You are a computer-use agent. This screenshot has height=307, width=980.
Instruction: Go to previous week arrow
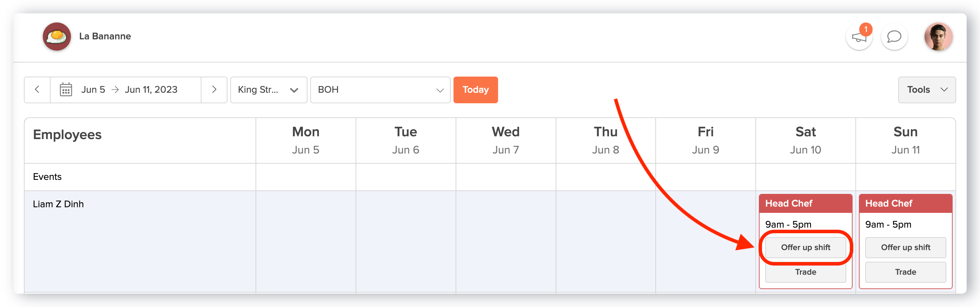coord(37,90)
